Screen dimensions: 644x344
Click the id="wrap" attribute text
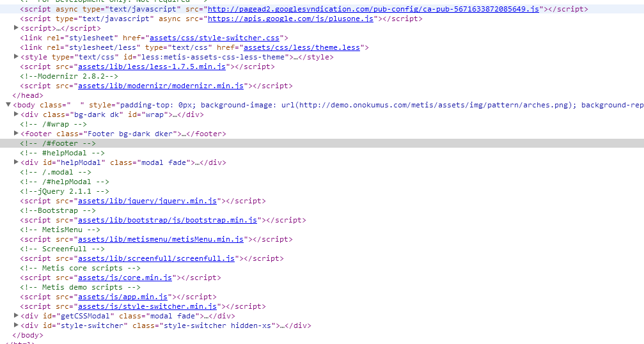click(149, 114)
